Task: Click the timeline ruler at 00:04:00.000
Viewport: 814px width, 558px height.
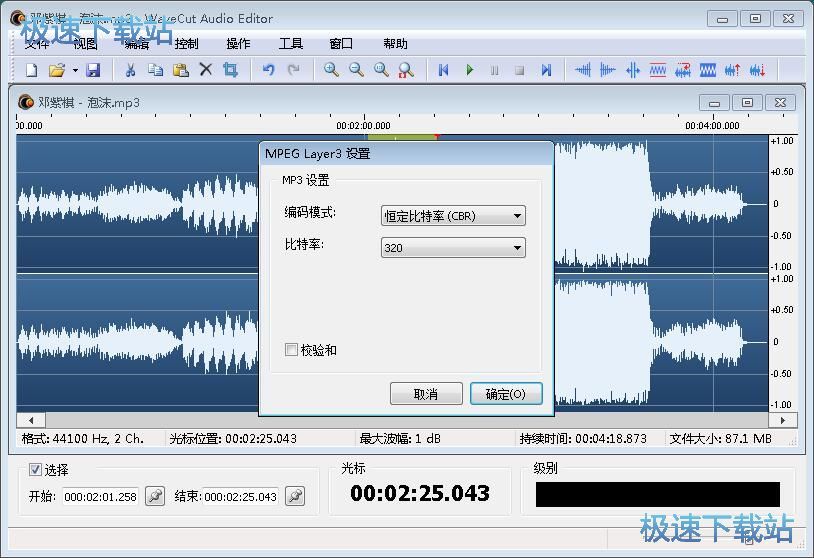Action: 712,125
